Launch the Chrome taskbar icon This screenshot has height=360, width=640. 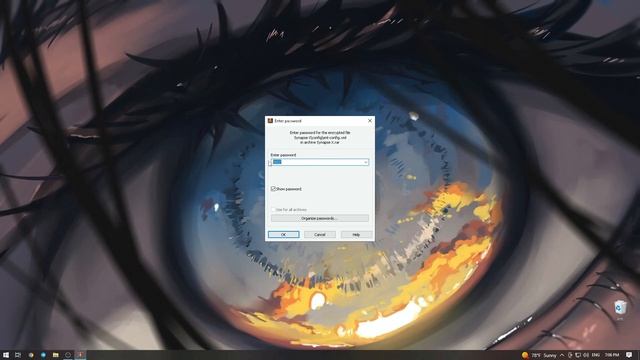pos(31,355)
